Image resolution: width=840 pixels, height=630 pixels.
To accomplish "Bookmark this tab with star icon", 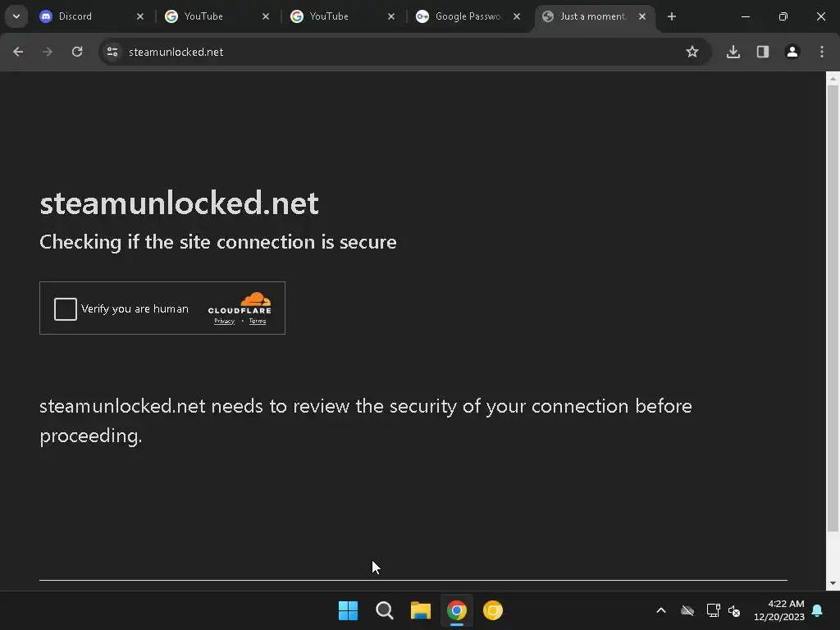I will point(692,52).
